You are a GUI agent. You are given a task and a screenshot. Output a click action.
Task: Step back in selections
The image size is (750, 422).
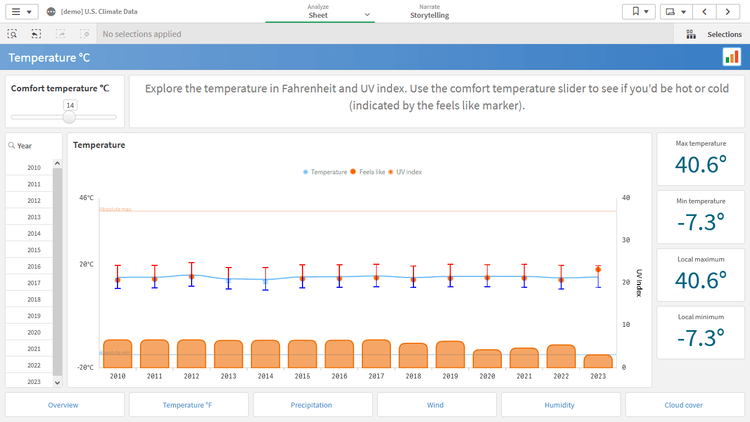click(36, 34)
